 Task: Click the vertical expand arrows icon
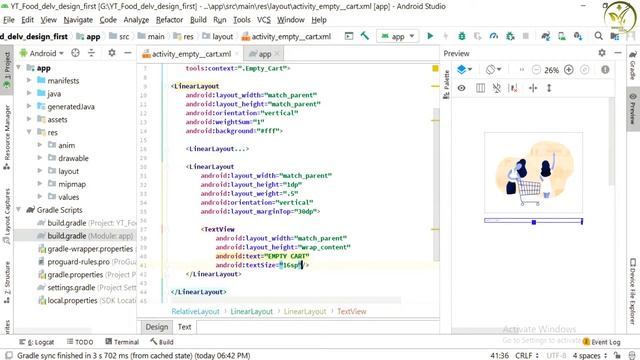pyautogui.click(x=549, y=88)
